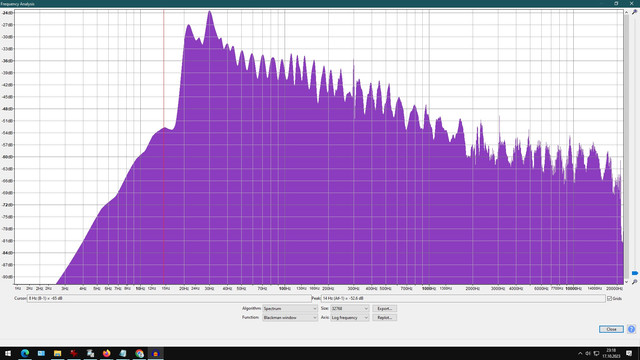Maximize the Frequency Analysis window
The width and height of the screenshot is (640, 360).
click(616, 3)
